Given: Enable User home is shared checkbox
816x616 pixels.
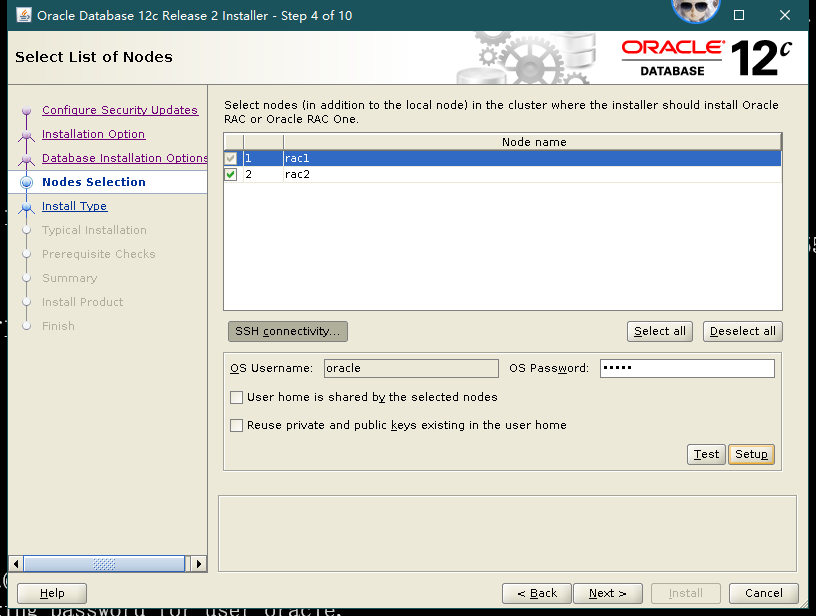Looking at the screenshot, I should pyautogui.click(x=236, y=397).
